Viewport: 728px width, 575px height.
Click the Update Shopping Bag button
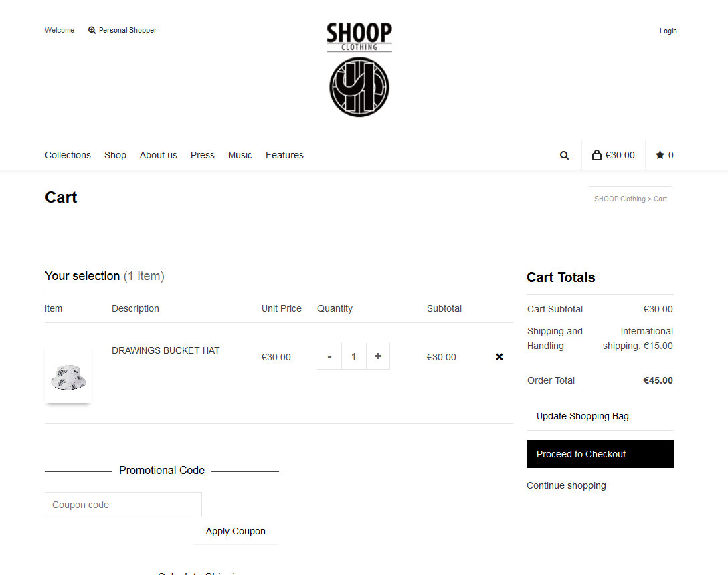coord(583,416)
